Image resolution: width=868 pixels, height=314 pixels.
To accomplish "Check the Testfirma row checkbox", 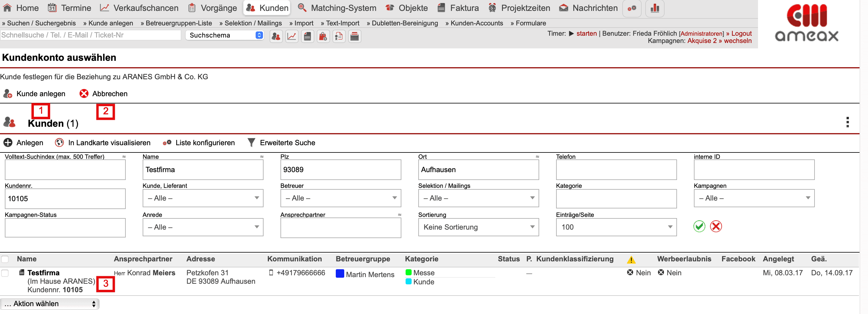I will pos(5,273).
